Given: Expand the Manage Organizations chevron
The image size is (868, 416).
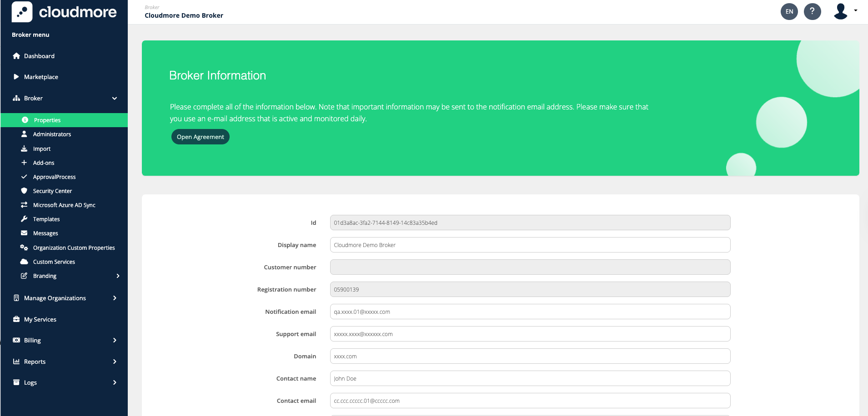Looking at the screenshot, I should click(x=115, y=298).
